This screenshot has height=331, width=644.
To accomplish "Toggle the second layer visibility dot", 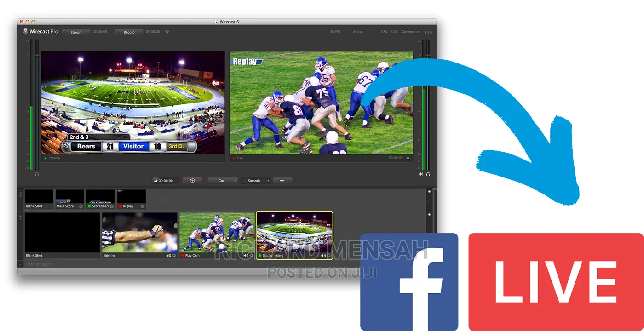I will point(429,214).
